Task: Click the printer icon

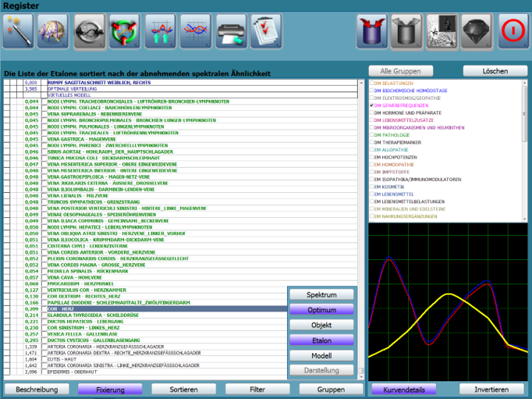Action: point(231,33)
